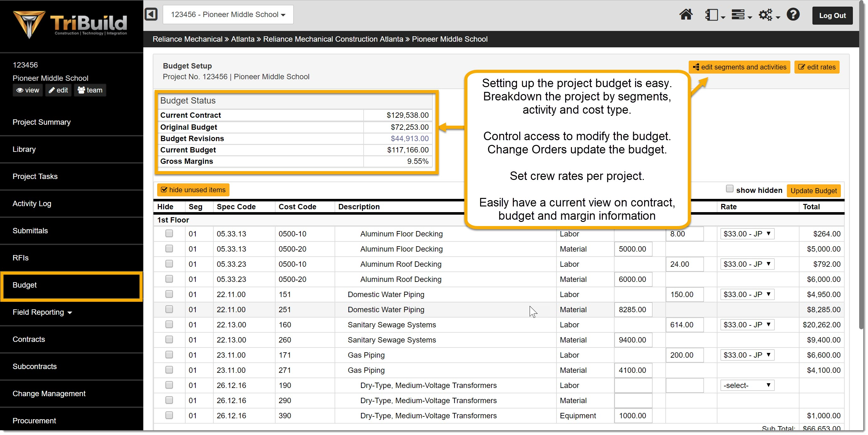Screen dimensions: 868x435
Task: Check hide box for cost code 0500-10 Floor Decking
Action: 169,234
